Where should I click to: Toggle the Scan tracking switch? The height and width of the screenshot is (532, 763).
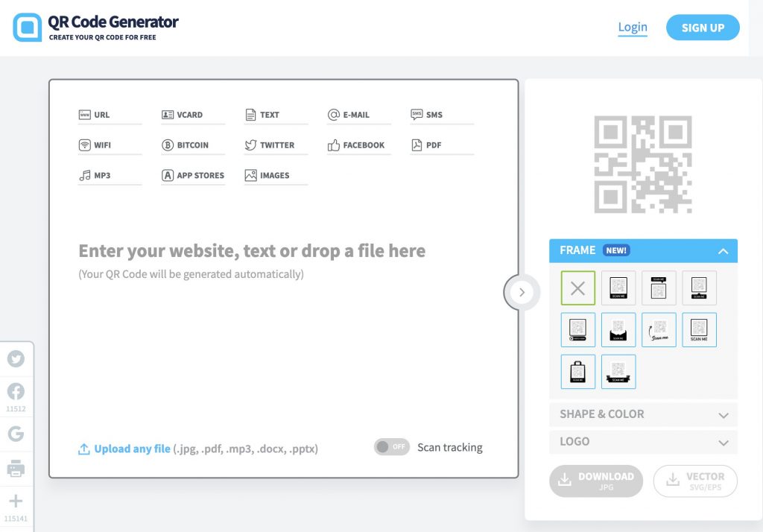coord(392,447)
